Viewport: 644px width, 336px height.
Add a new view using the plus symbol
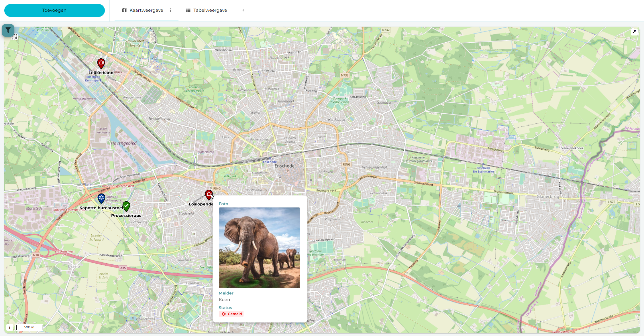click(243, 10)
